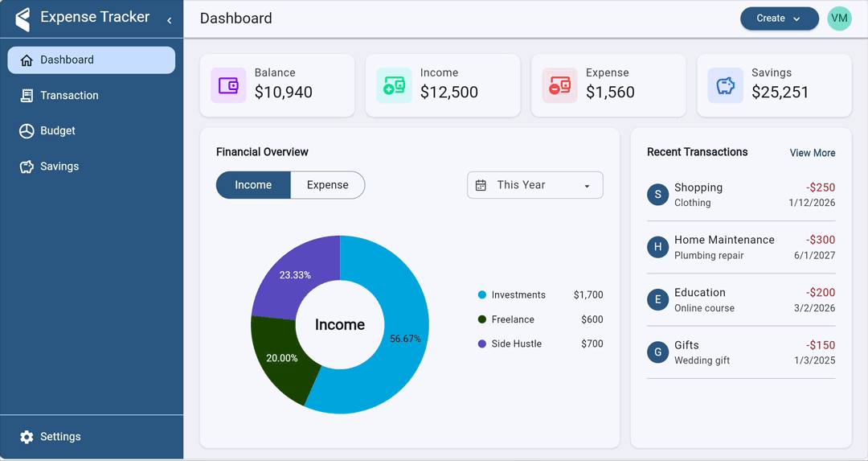Select the date 6/1/2027
The height and width of the screenshot is (461, 868).
[814, 255]
